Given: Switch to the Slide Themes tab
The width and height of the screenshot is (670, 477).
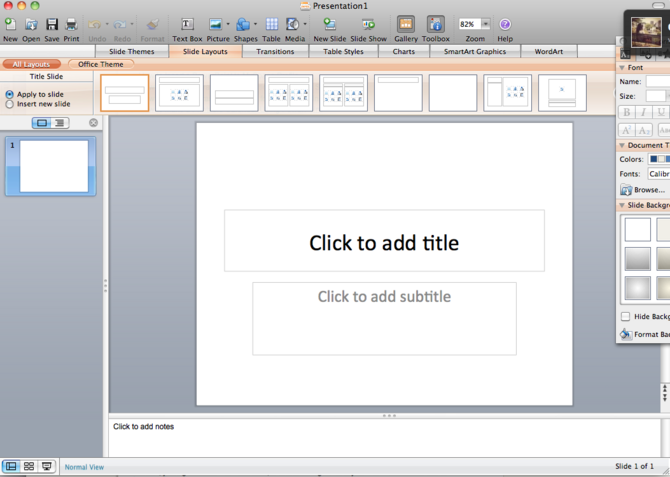Looking at the screenshot, I should click(x=132, y=51).
